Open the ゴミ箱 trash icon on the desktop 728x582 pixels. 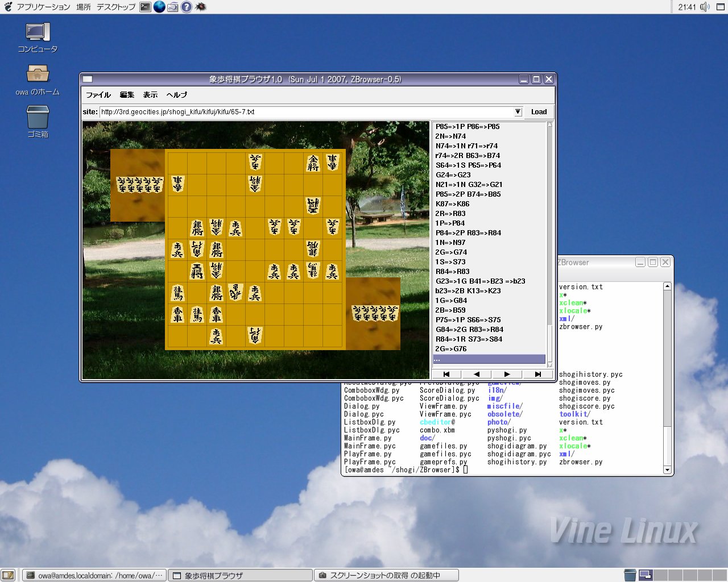[38, 118]
